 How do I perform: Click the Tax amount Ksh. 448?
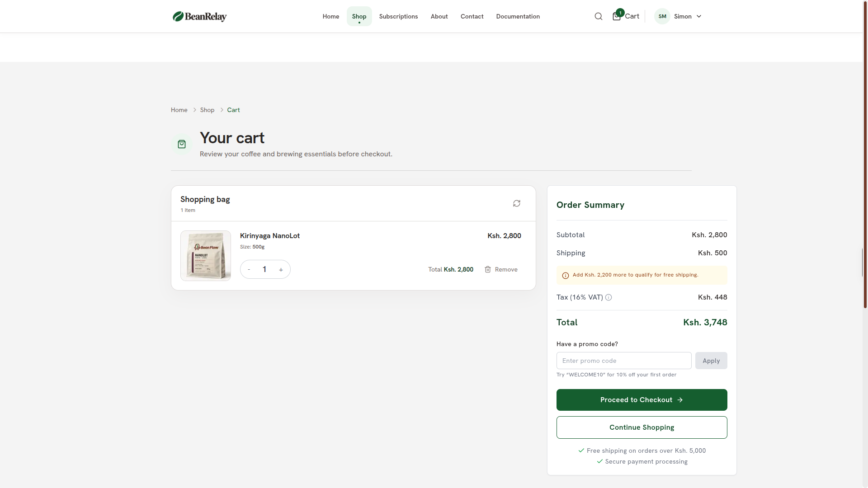tap(712, 297)
